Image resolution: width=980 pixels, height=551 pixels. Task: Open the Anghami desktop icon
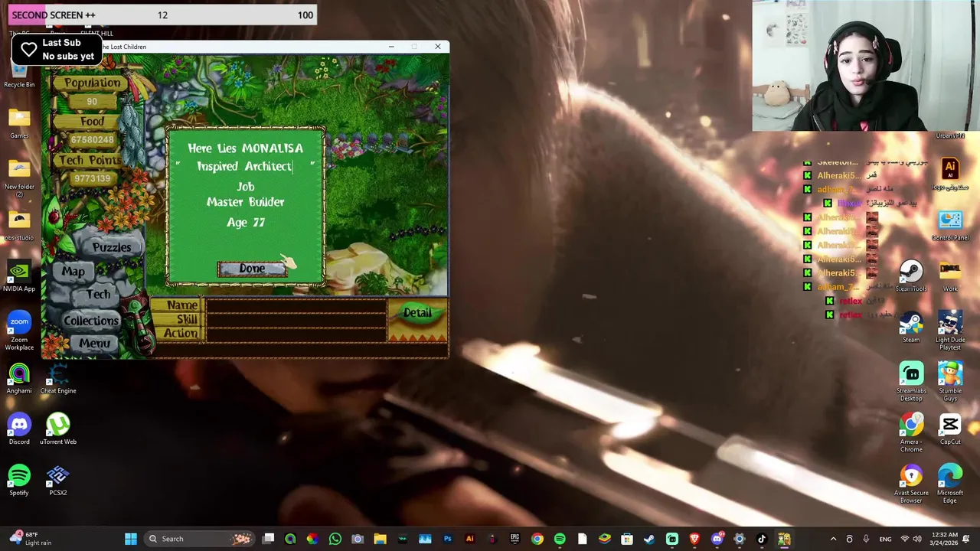(x=19, y=379)
